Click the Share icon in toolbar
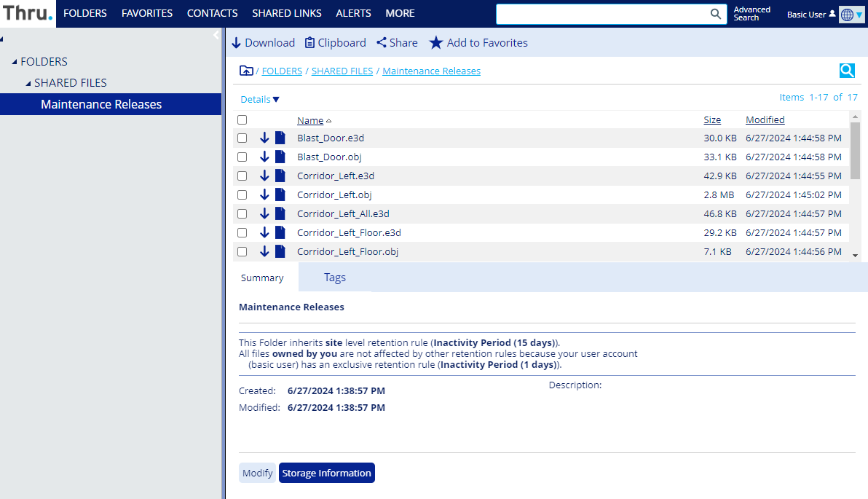The height and width of the screenshot is (499, 868). [381, 43]
